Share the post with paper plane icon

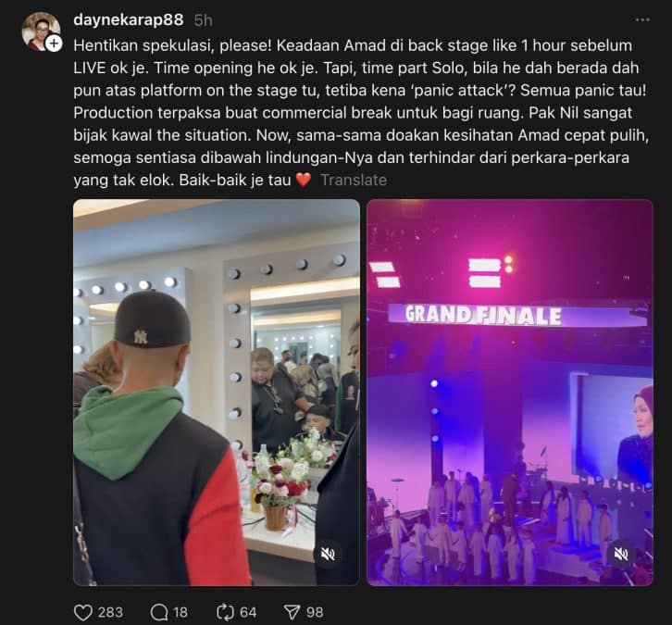292,612
